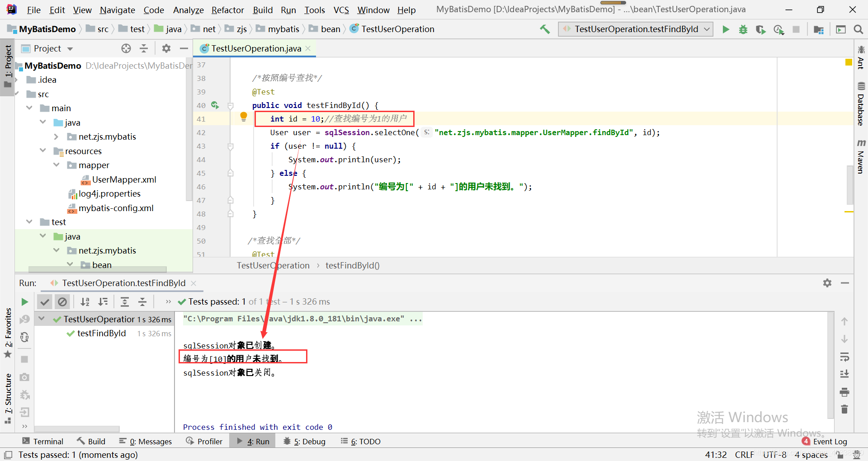The width and height of the screenshot is (868, 461).
Task: Open run configuration dropdown TestUserOperation.testFindById
Action: coord(636,29)
